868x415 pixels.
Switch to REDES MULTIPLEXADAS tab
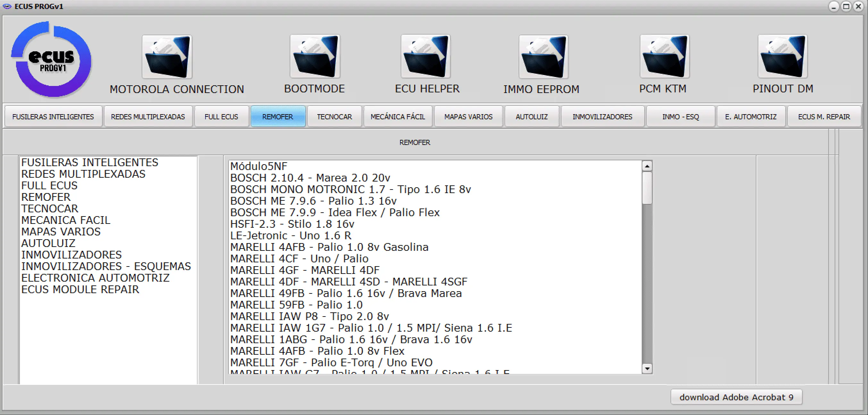pos(148,117)
